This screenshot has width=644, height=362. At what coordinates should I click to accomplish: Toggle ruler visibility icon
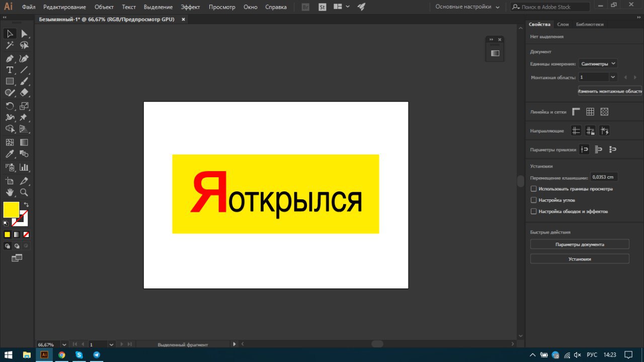tap(576, 112)
